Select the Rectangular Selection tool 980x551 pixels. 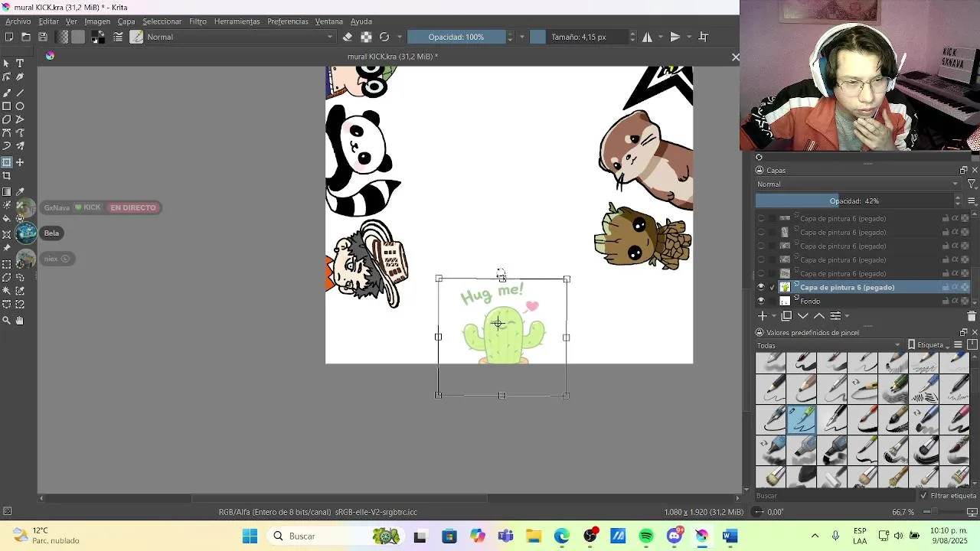[x=7, y=264]
